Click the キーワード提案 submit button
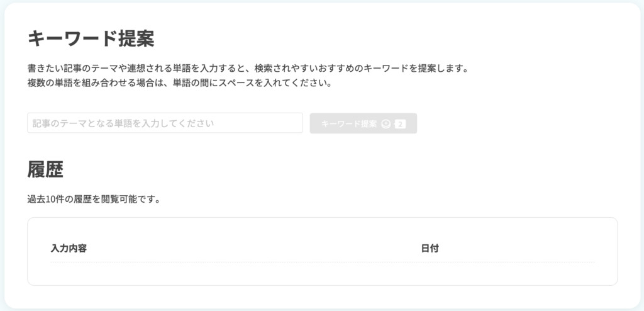The width and height of the screenshot is (644, 311). tap(364, 123)
